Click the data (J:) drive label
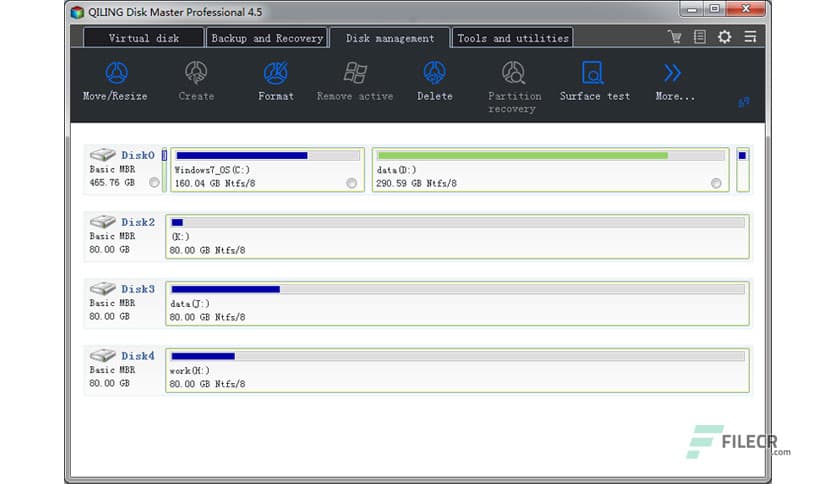Image resolution: width=836 pixels, height=484 pixels. (x=190, y=304)
